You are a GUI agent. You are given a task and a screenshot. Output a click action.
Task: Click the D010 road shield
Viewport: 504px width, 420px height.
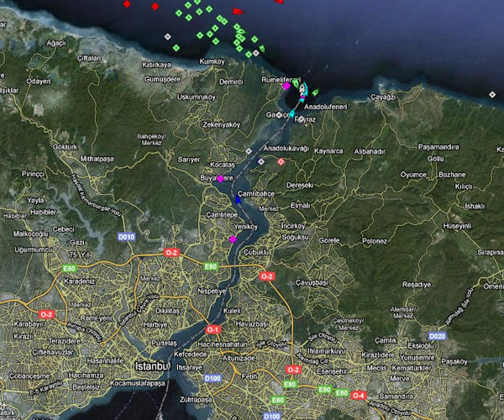[x=126, y=238]
